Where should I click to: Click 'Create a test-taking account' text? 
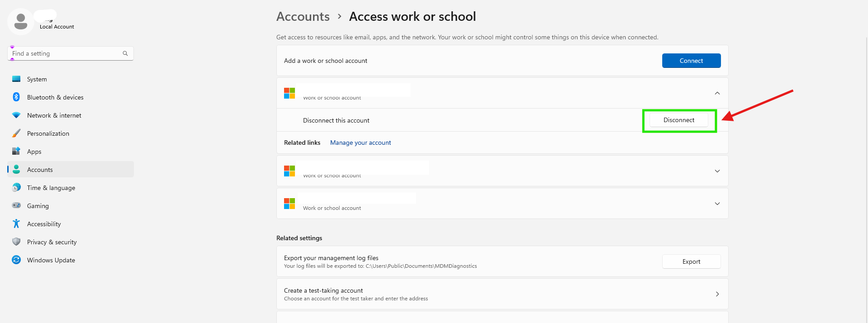323,290
